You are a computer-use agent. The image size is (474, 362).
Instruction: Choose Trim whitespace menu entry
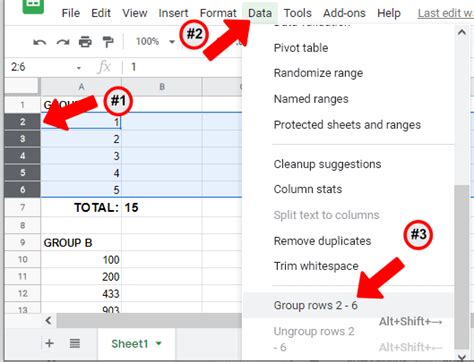coord(316,266)
